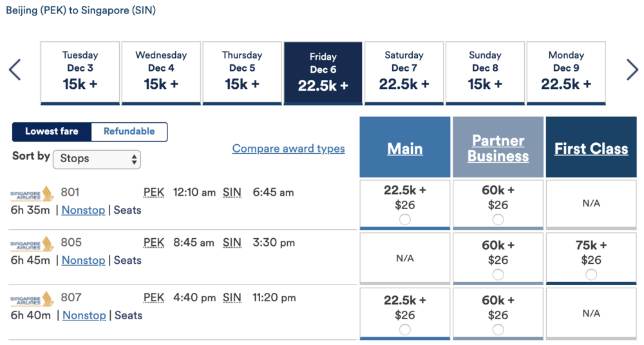Click the previous dates left arrow

[15, 70]
